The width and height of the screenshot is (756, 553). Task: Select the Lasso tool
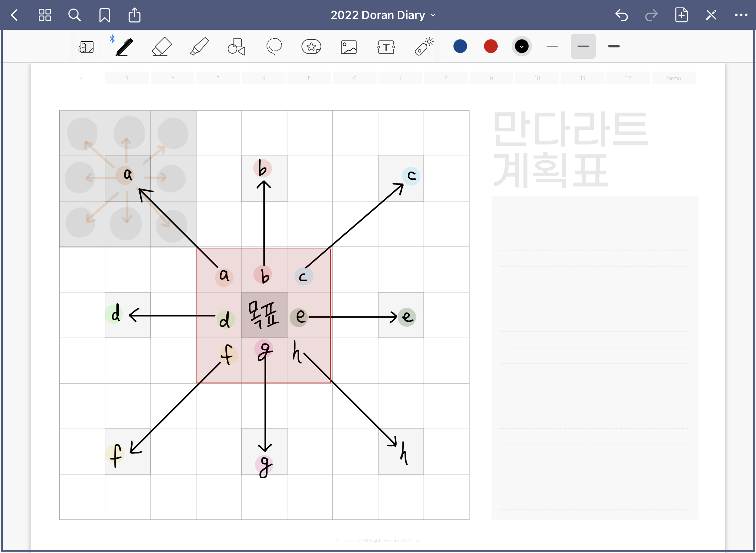click(274, 47)
